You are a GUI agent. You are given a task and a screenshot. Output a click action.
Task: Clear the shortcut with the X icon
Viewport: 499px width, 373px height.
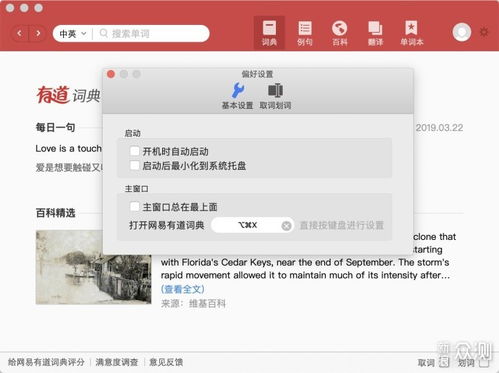[286, 226]
